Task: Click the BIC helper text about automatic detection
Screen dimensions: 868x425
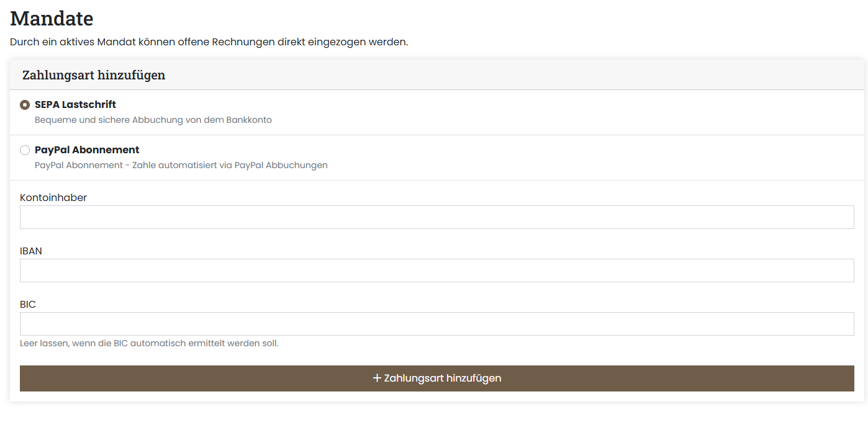Action: click(148, 342)
